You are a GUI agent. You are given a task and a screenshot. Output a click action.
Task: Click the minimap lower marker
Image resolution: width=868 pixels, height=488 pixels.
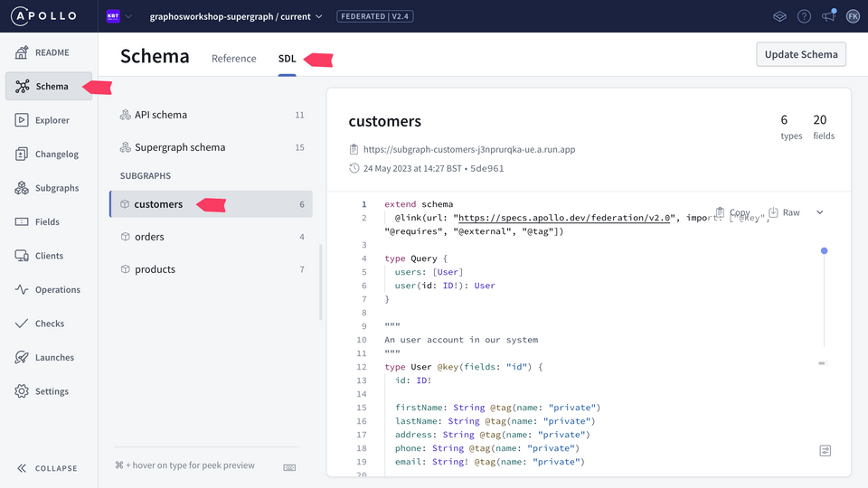pos(822,363)
